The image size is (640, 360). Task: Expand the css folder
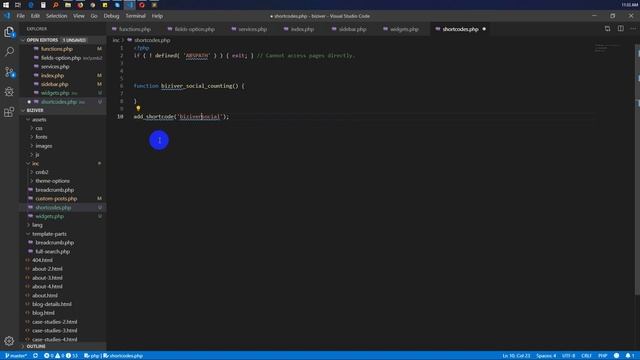point(63,128)
